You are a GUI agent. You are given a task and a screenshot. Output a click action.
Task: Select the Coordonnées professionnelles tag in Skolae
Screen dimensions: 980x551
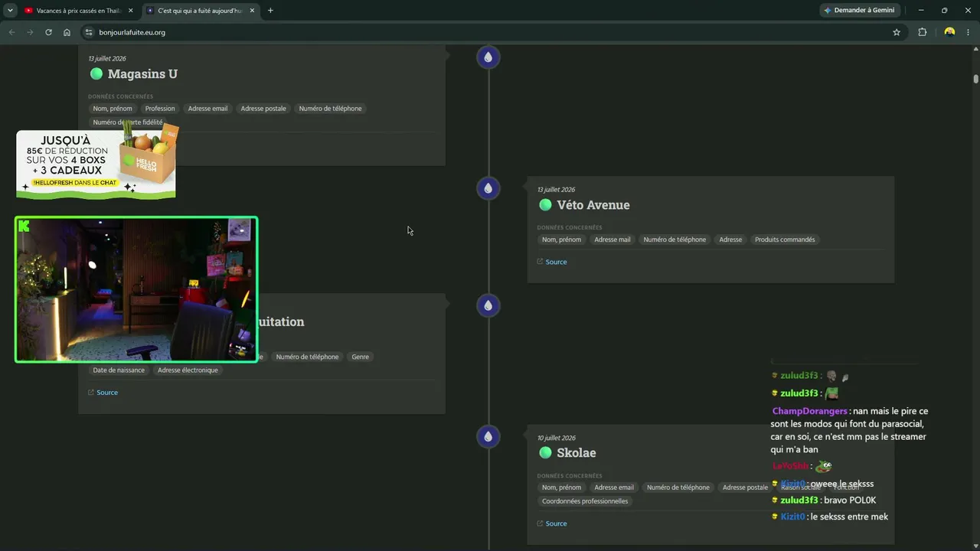[585, 501]
